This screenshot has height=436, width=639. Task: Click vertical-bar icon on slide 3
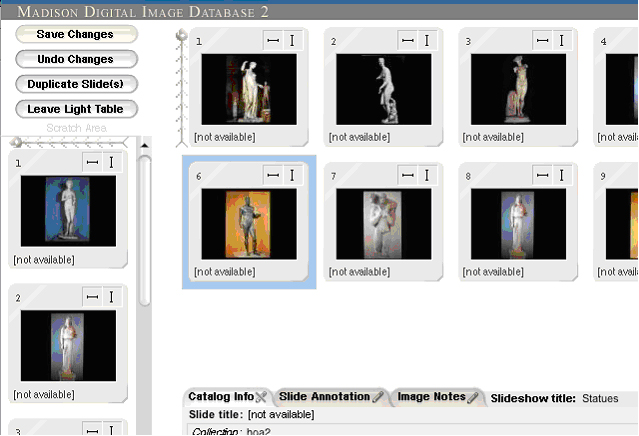point(562,40)
